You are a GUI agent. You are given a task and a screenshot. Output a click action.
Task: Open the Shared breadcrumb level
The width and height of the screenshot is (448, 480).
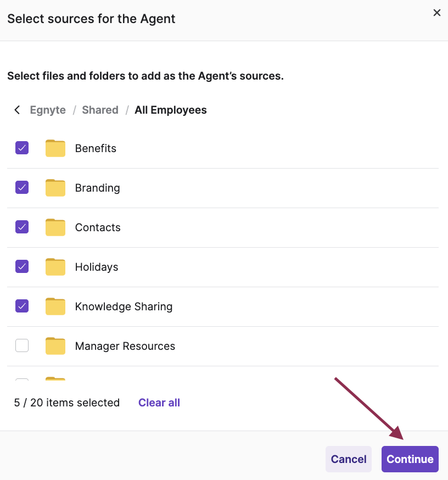100,110
